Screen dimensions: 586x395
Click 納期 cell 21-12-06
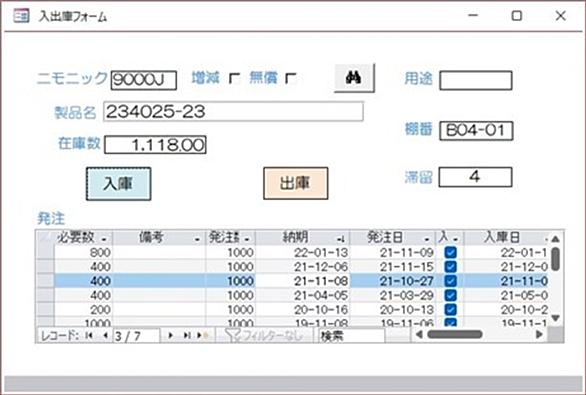(303, 266)
